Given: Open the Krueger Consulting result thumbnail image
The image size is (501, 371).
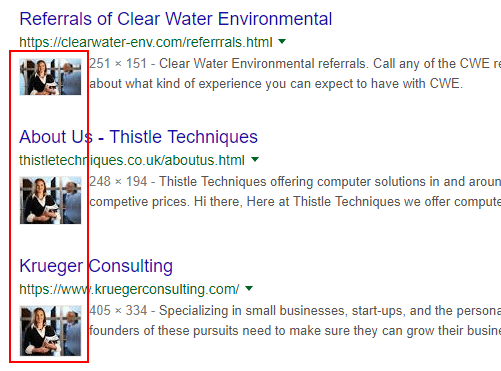Looking at the screenshot, I should pos(50,331).
